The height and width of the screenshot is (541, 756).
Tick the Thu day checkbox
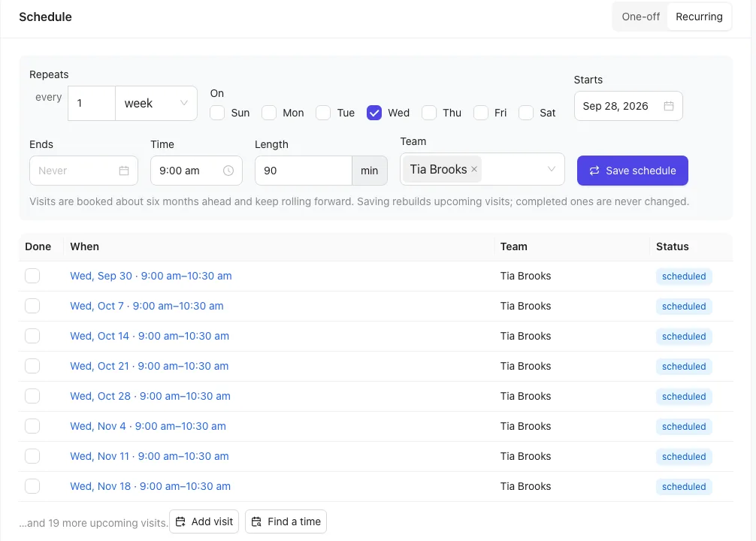point(429,113)
